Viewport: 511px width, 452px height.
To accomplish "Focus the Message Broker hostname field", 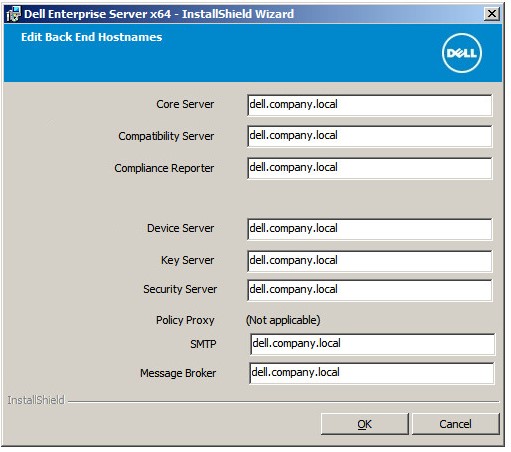I will click(371, 373).
